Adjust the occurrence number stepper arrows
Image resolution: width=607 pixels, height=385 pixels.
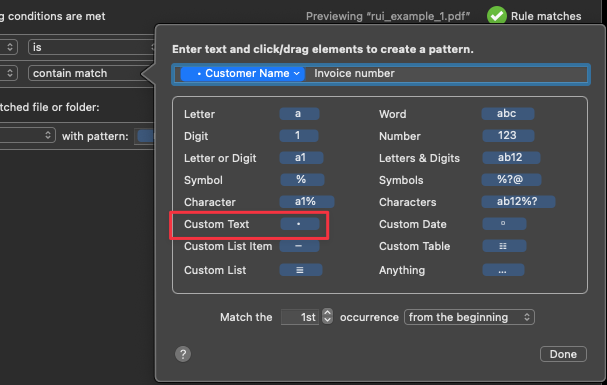328,317
